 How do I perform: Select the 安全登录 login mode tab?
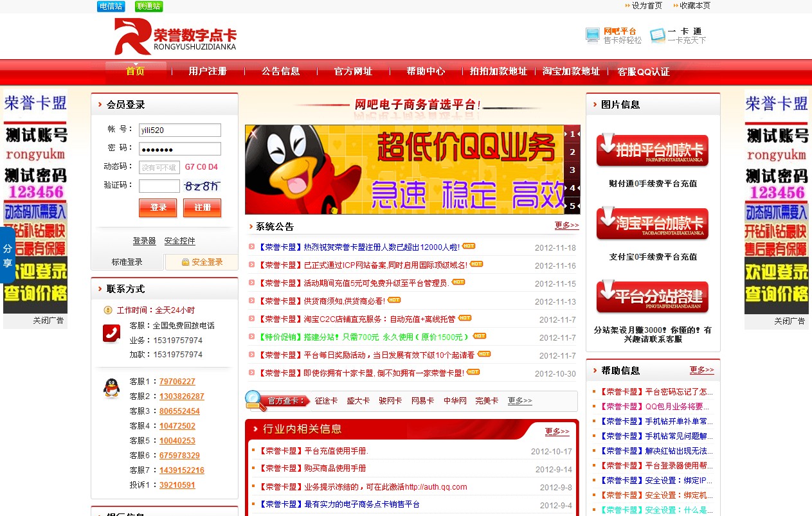pos(202,262)
